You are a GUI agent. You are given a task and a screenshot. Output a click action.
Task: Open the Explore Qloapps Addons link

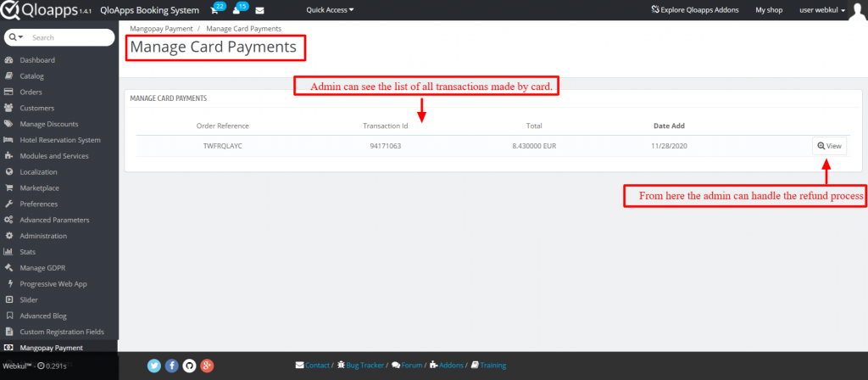coord(695,10)
